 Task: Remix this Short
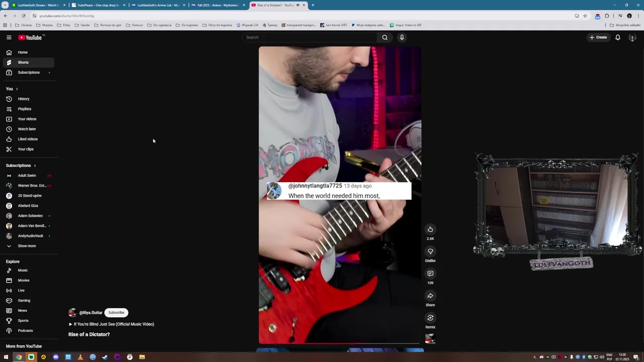pyautogui.click(x=430, y=318)
